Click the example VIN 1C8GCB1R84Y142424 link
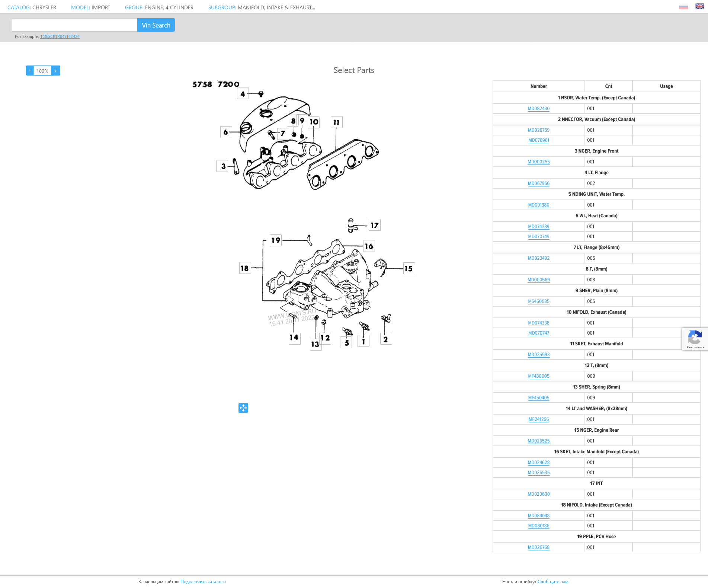The height and width of the screenshot is (588, 708). click(x=60, y=36)
